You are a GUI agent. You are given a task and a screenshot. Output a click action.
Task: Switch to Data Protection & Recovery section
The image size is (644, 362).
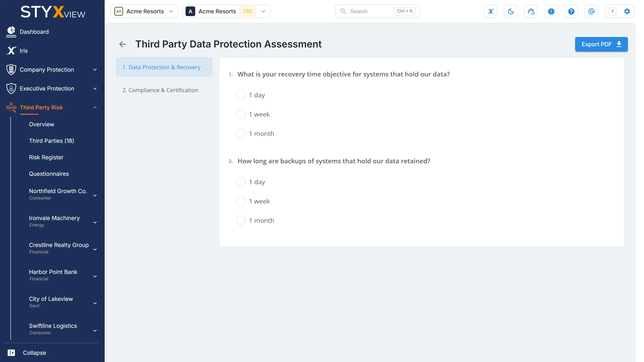coord(164,67)
